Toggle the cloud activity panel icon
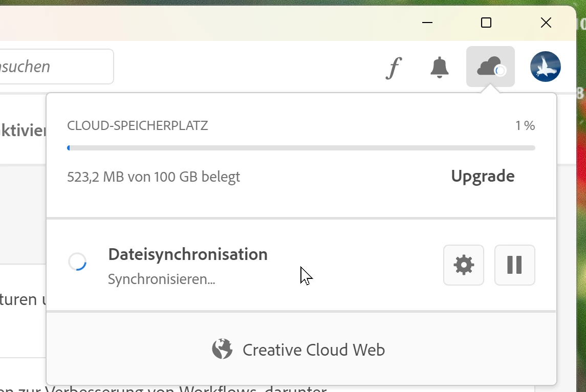The height and width of the screenshot is (392, 586). (x=490, y=67)
